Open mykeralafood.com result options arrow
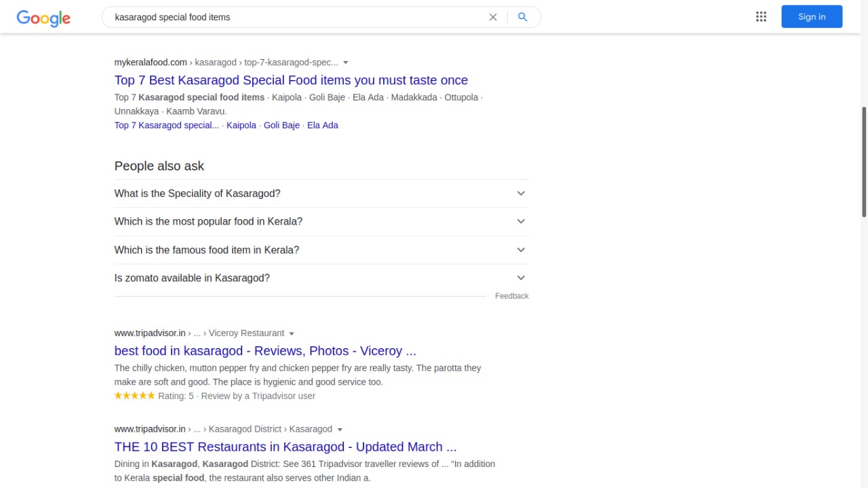The width and height of the screenshot is (868, 488). click(346, 63)
